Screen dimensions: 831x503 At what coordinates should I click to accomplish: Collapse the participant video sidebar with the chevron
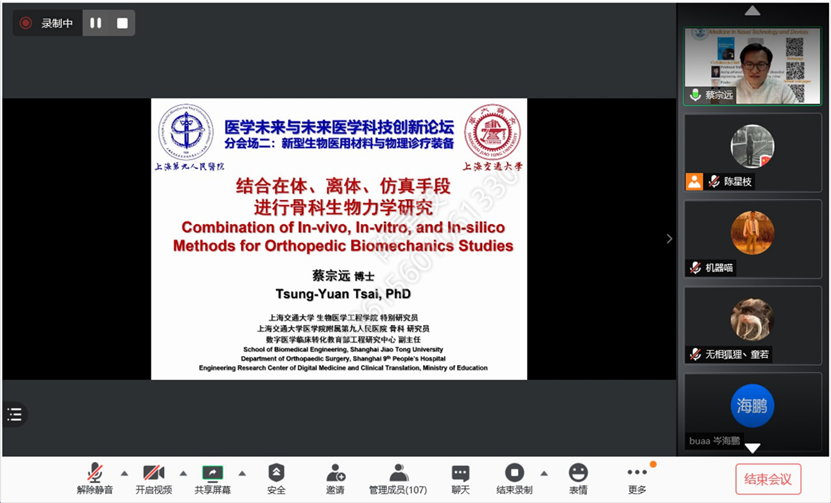click(670, 239)
